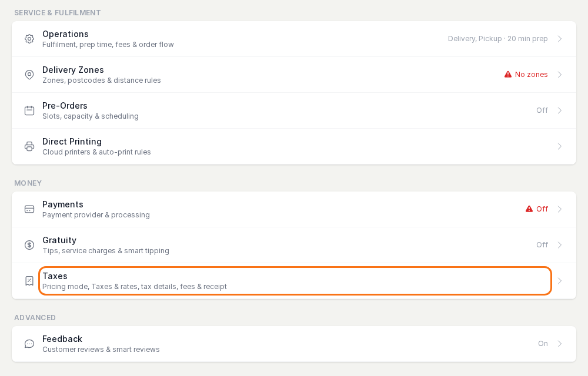Click the Feedback 'On' status
The image size is (588, 376).
tap(543, 344)
